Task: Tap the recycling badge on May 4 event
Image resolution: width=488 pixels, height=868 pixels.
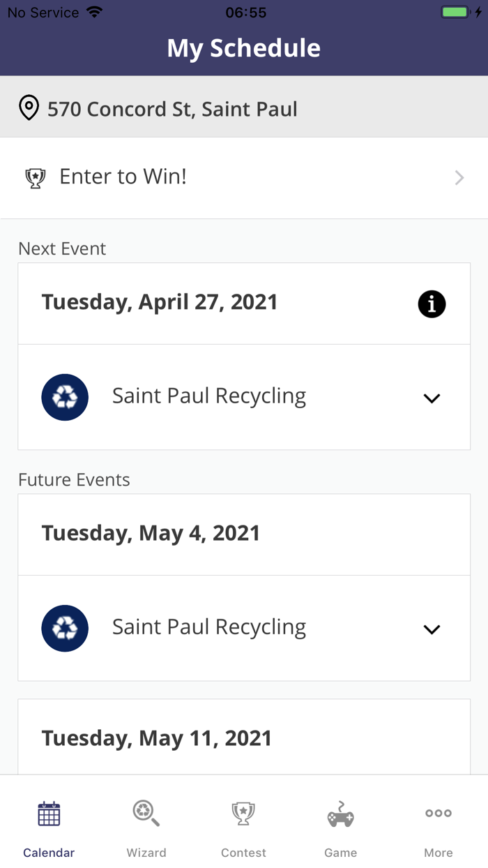Action: click(x=65, y=628)
